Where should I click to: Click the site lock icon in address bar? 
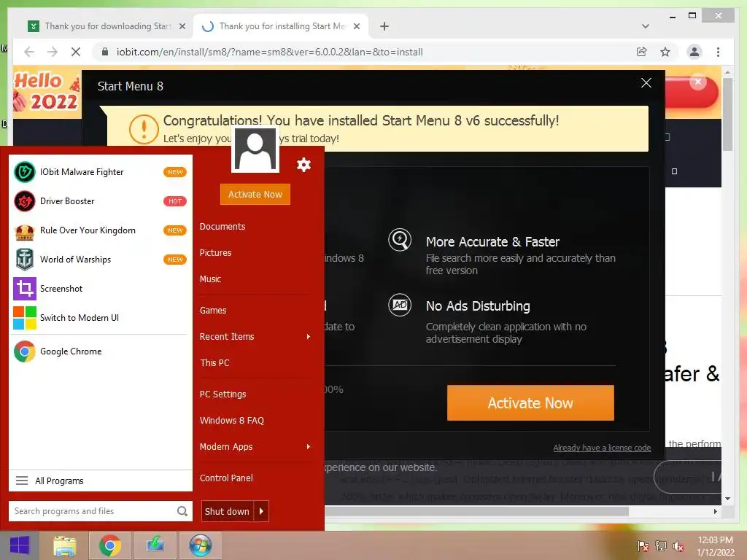[105, 52]
